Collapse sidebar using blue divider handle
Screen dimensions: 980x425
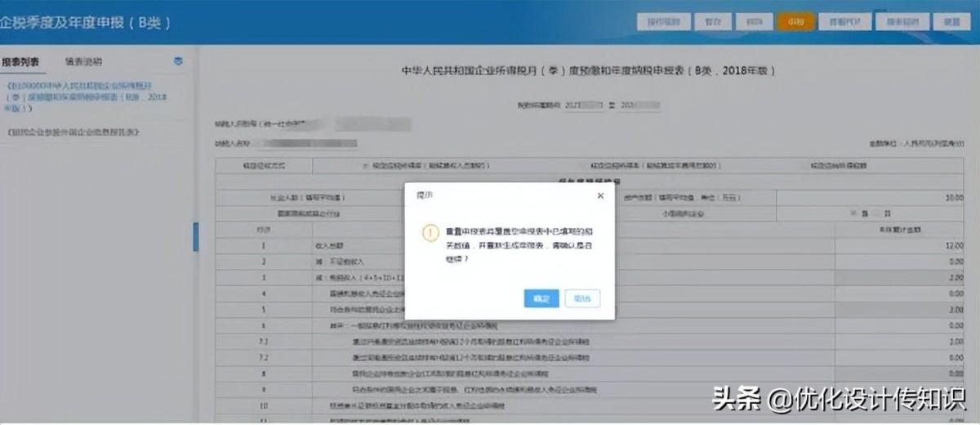pyautogui.click(x=195, y=237)
